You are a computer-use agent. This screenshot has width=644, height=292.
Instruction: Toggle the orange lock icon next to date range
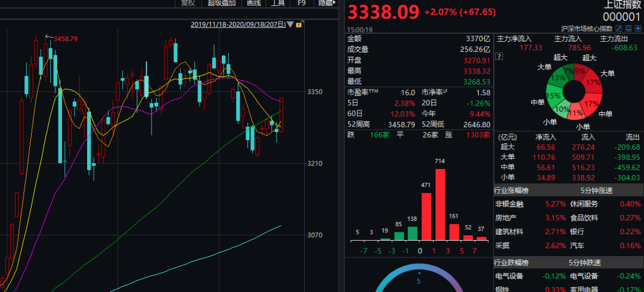pyautogui.click(x=299, y=24)
